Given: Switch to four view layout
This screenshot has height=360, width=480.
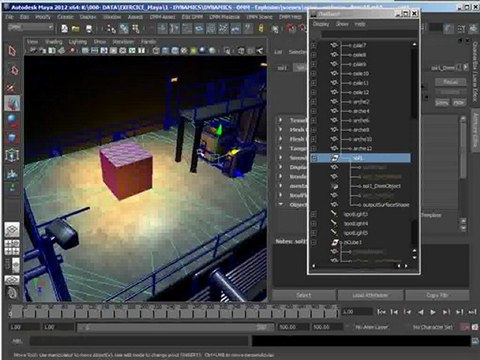Looking at the screenshot, I should coord(12,247).
